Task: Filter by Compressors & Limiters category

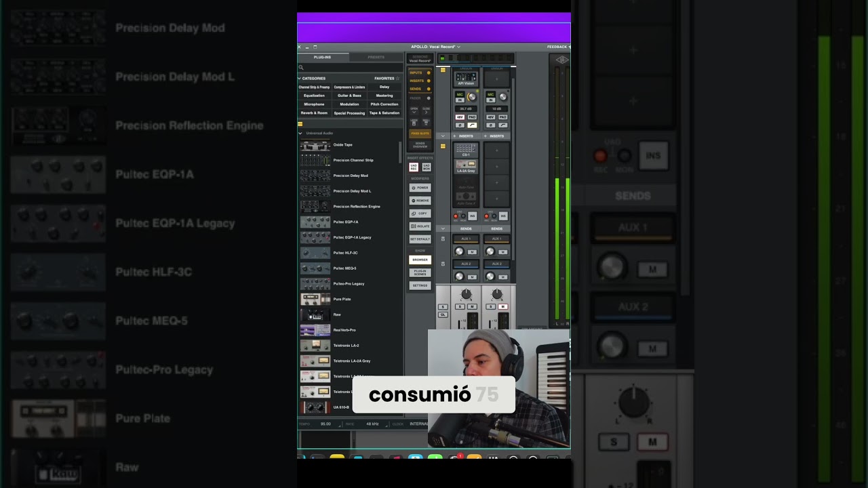Action: tap(349, 87)
